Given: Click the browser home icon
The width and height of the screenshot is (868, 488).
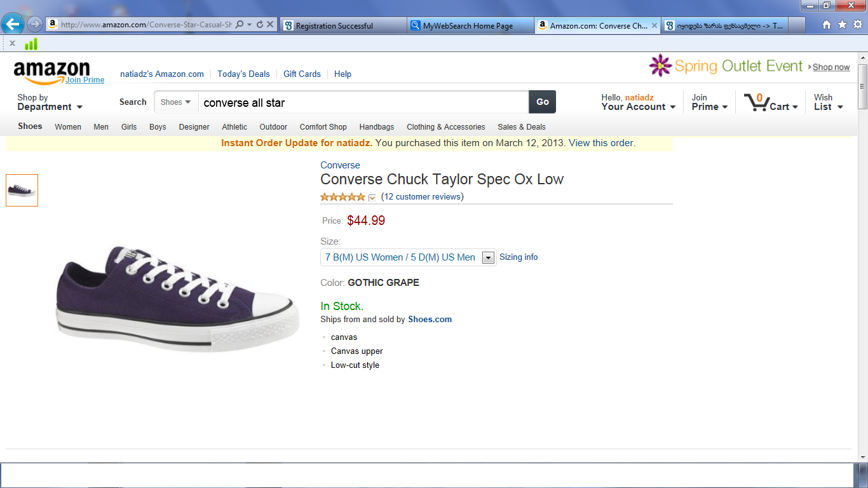Looking at the screenshot, I should coord(827,25).
